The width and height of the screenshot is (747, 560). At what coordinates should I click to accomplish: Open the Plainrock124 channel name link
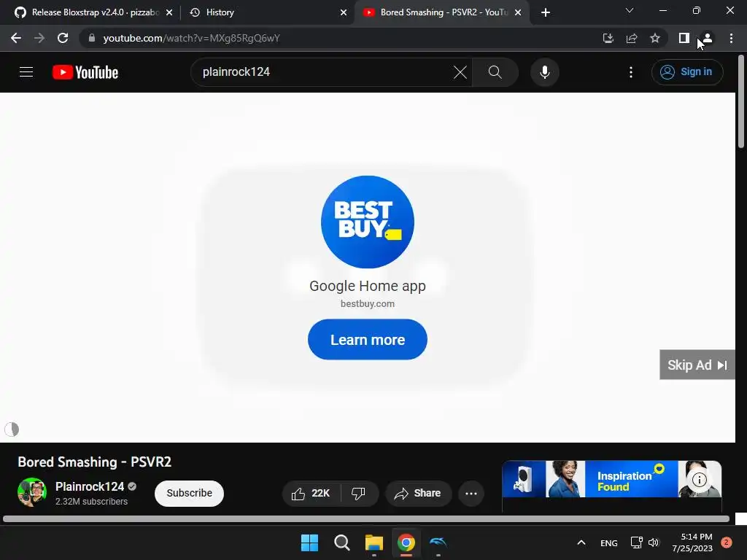90,486
